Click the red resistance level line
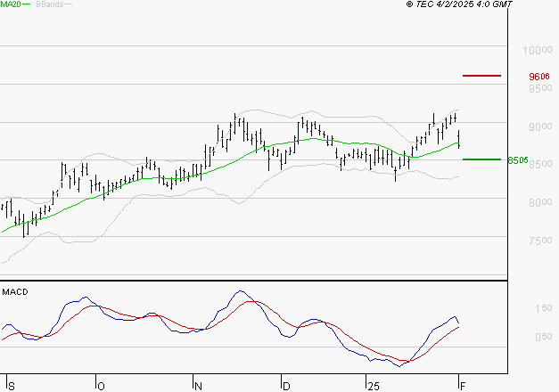The width and height of the screenshot is (559, 392). [x=481, y=76]
